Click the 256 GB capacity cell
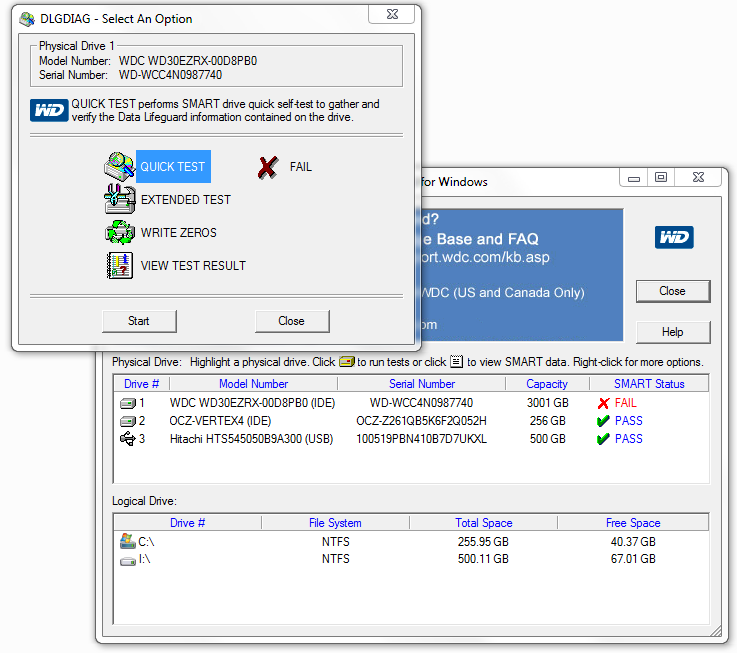The image size is (737, 653). [x=548, y=421]
